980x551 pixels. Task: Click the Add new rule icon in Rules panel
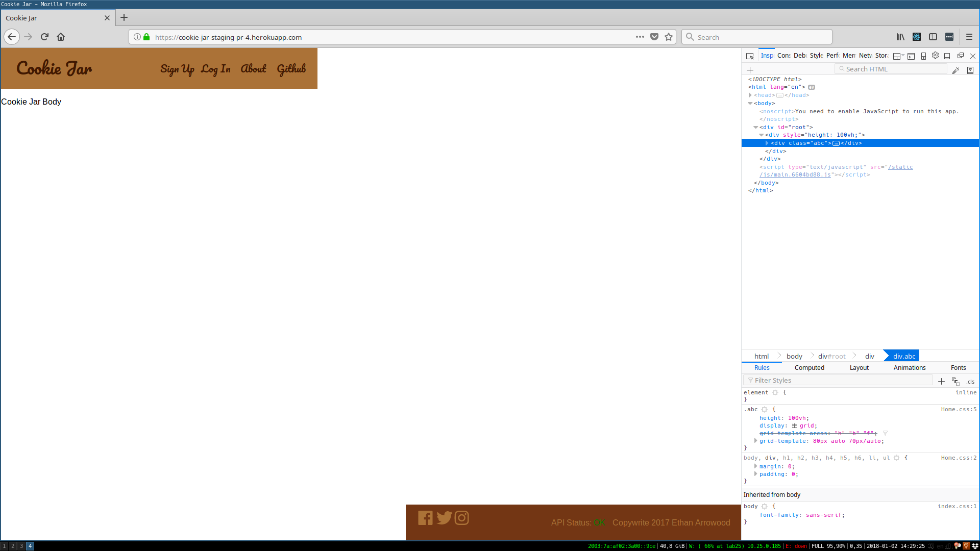pyautogui.click(x=942, y=381)
